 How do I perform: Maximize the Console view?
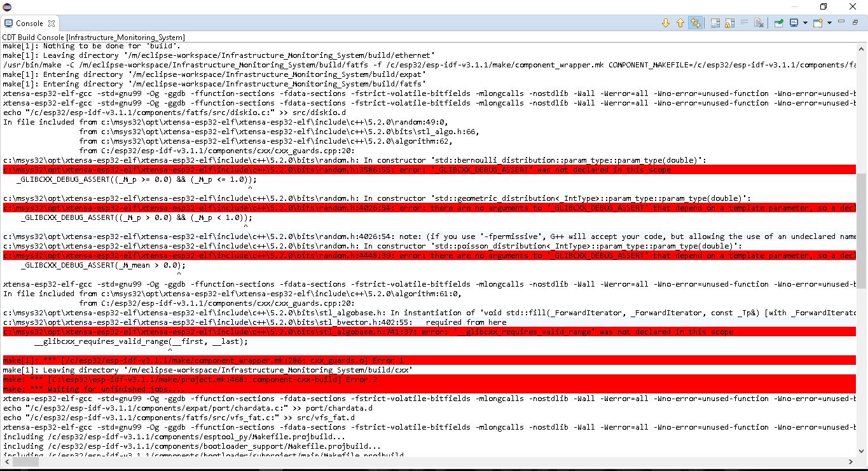coord(857,23)
